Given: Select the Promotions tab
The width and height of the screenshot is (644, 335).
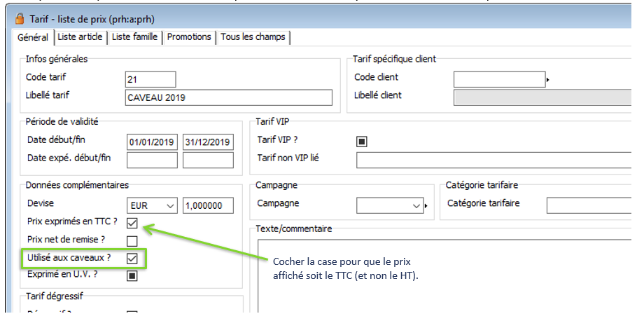Looking at the screenshot, I should tap(189, 37).
